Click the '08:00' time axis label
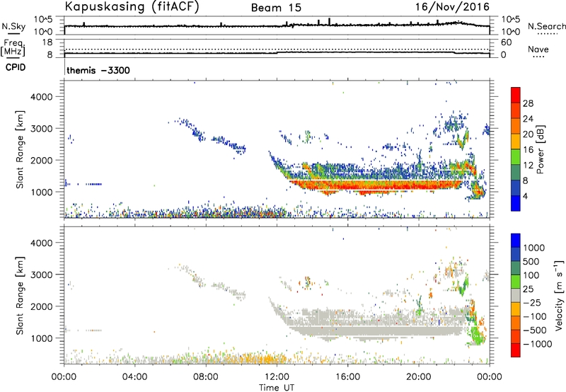 [206, 377]
